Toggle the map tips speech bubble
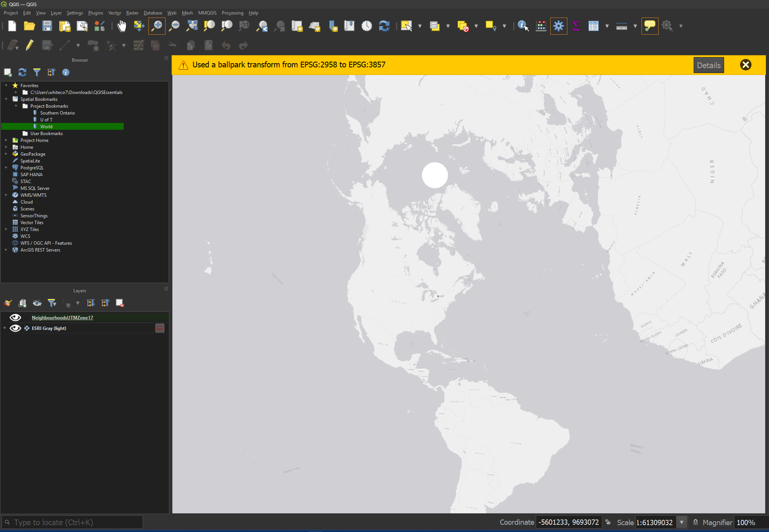The image size is (769, 532). pos(650,26)
